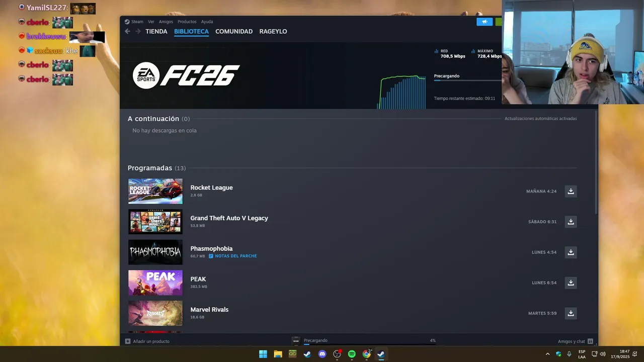Click the Marvel Rivals thumbnail
Screen dimensions: 644x362
tap(155, 313)
